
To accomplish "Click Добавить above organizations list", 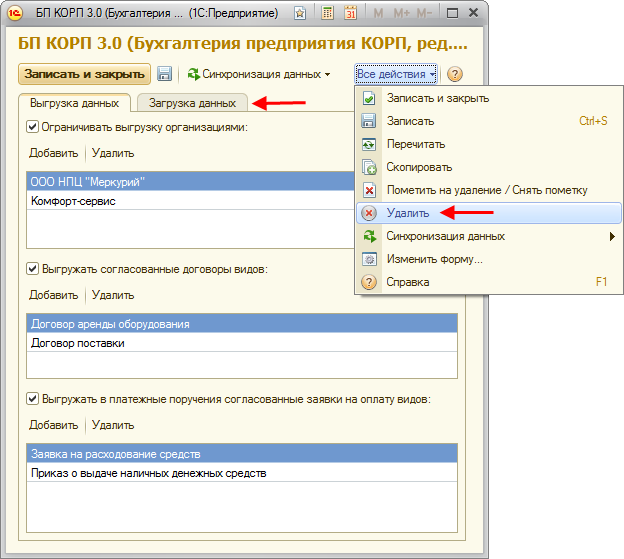I will tap(53, 153).
